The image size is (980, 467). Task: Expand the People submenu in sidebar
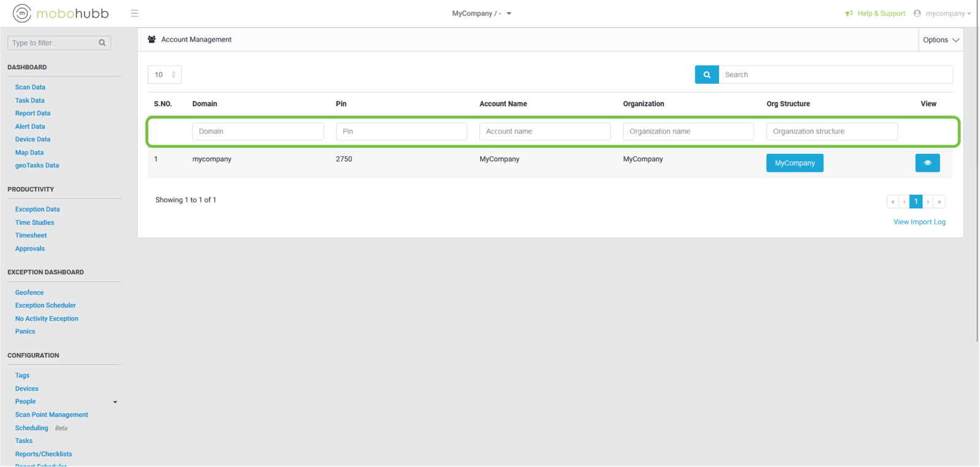pos(115,402)
